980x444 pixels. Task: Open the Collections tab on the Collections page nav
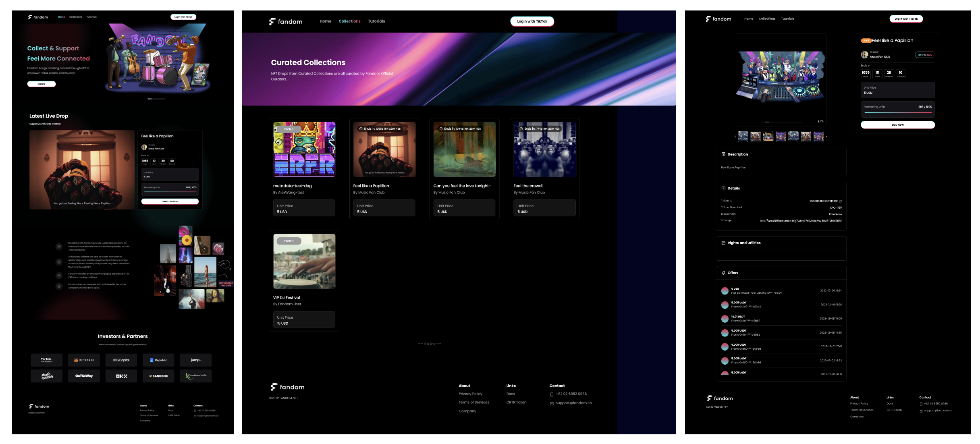click(x=349, y=21)
